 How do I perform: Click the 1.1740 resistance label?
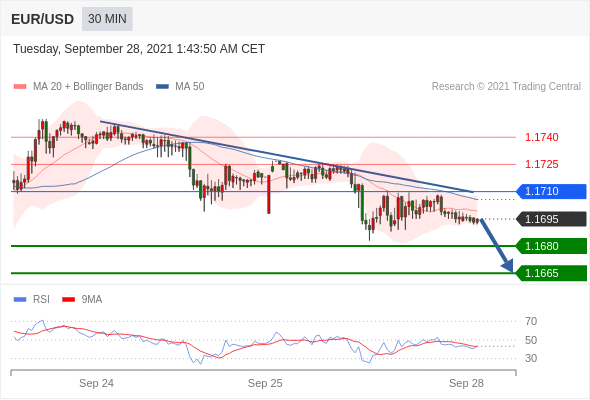click(x=541, y=137)
